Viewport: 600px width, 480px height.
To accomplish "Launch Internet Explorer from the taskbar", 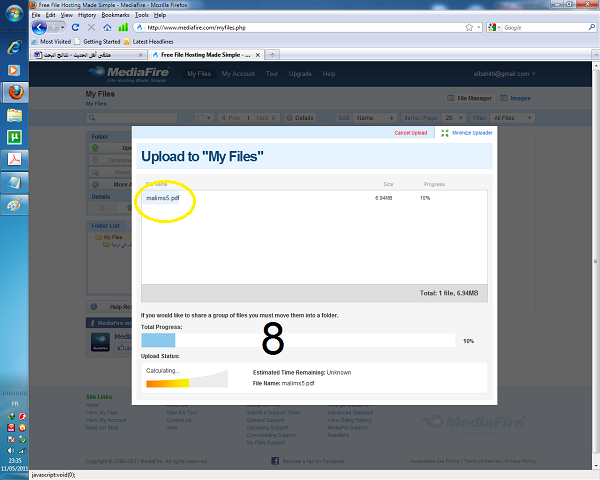I will click(x=14, y=47).
